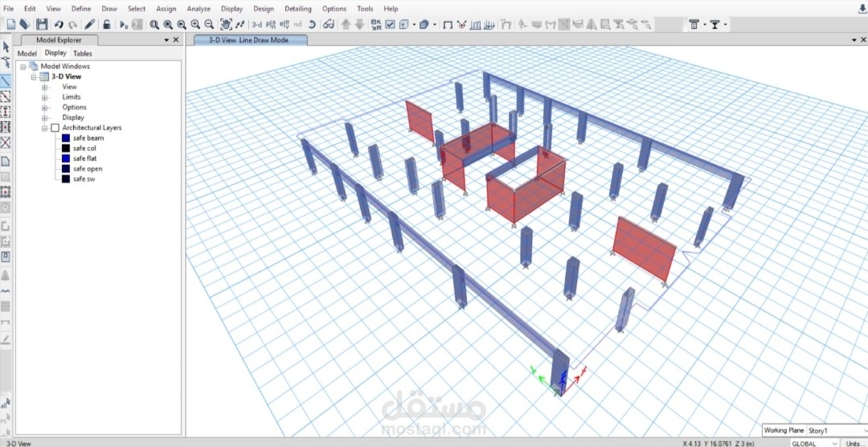The height and width of the screenshot is (447, 868).
Task: Open the Detailing menu
Action: [298, 9]
